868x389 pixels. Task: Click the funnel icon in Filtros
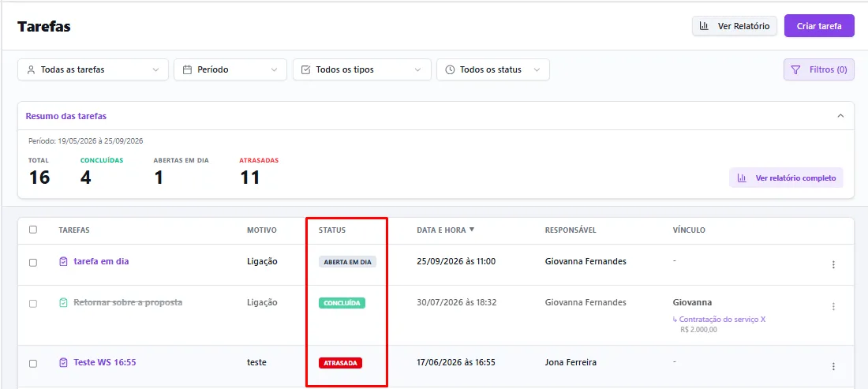[x=796, y=69]
